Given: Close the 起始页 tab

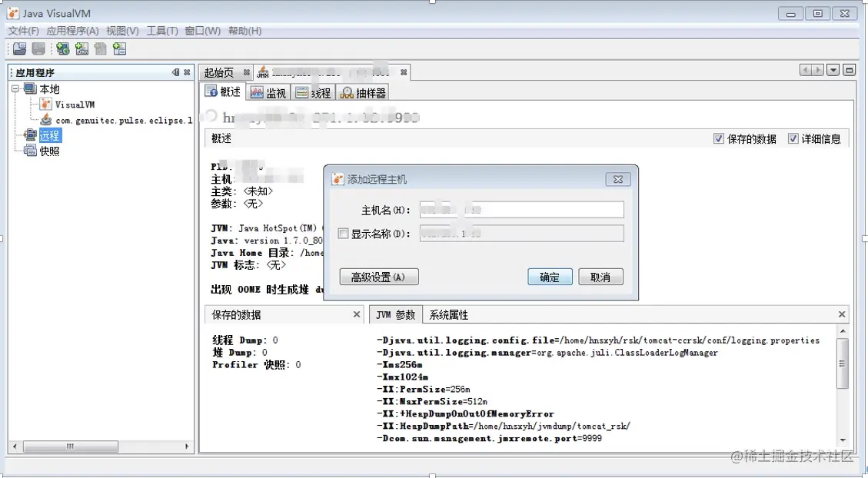Looking at the screenshot, I should click(246, 72).
